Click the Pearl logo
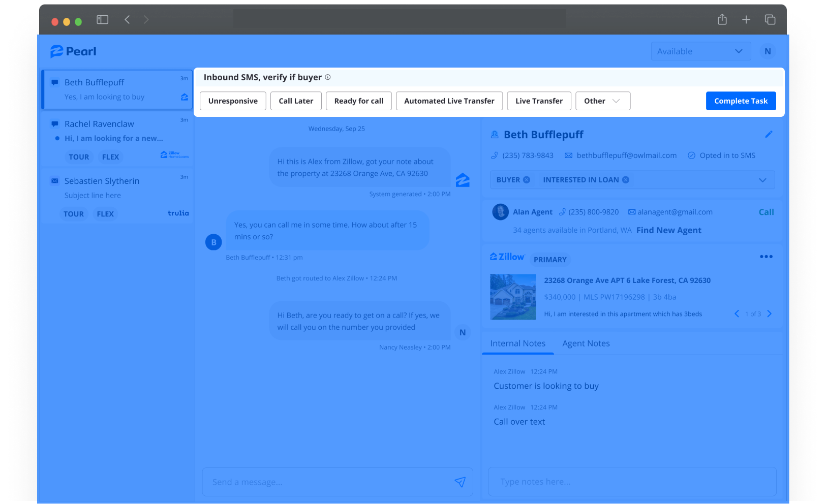Viewport: 826px width, 504px height. [x=73, y=51]
